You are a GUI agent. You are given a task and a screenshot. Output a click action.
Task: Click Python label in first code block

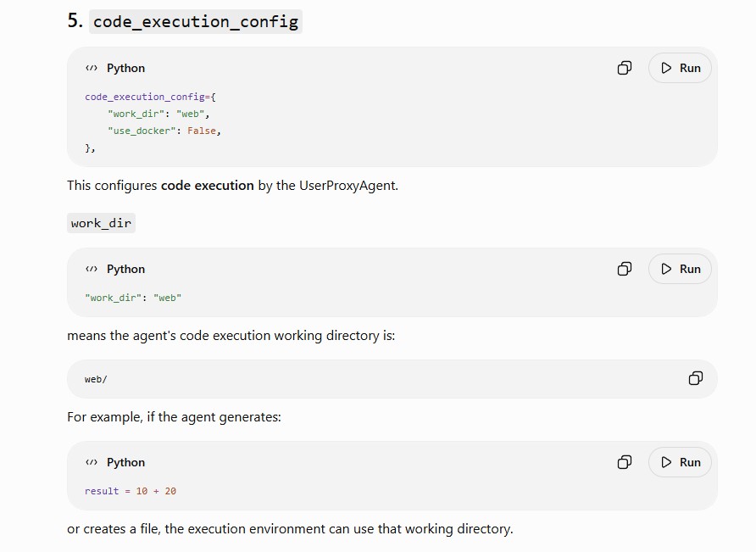(x=125, y=68)
